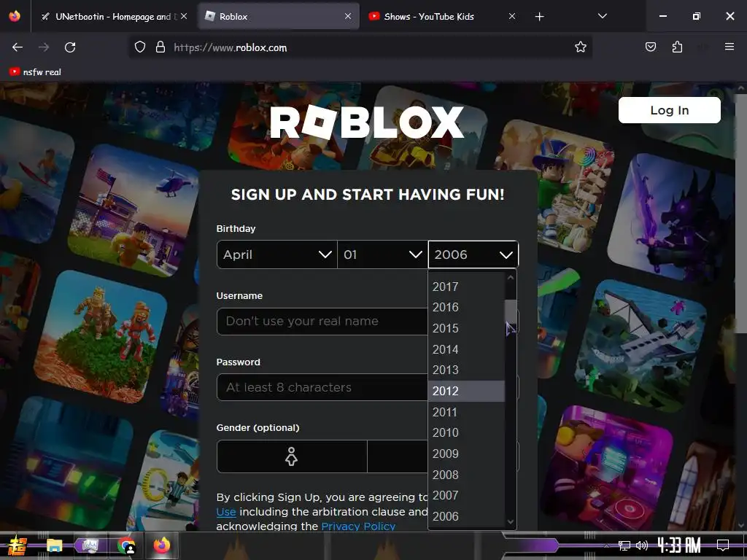Click the year list scroll down arrow
The image size is (747, 560).
511,522
